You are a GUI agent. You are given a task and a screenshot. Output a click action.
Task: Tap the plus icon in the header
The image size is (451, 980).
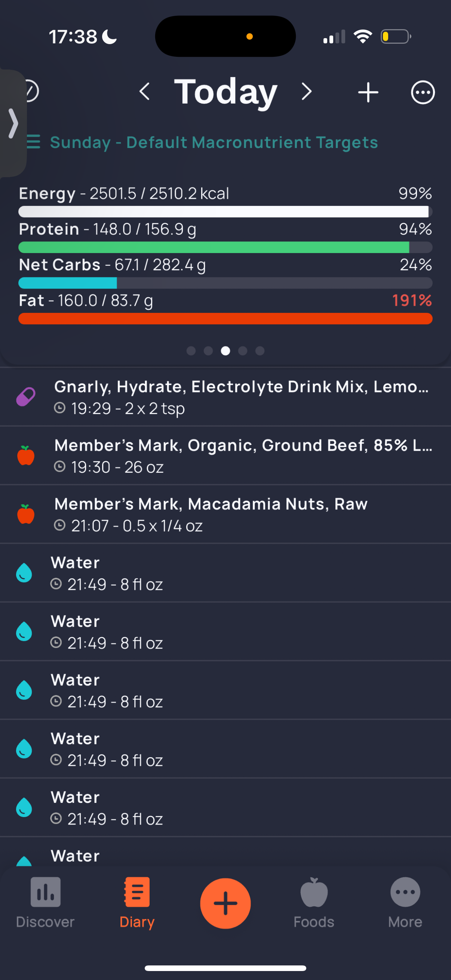click(x=368, y=92)
